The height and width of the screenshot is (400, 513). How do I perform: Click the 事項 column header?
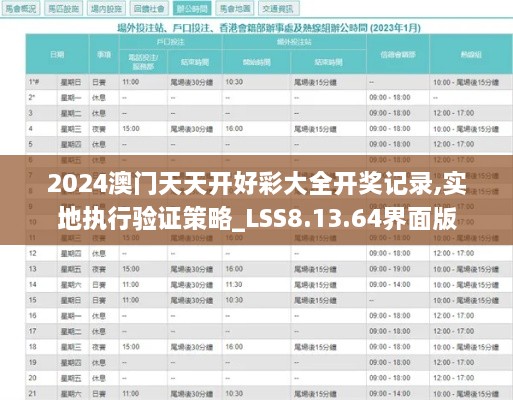tap(104, 54)
